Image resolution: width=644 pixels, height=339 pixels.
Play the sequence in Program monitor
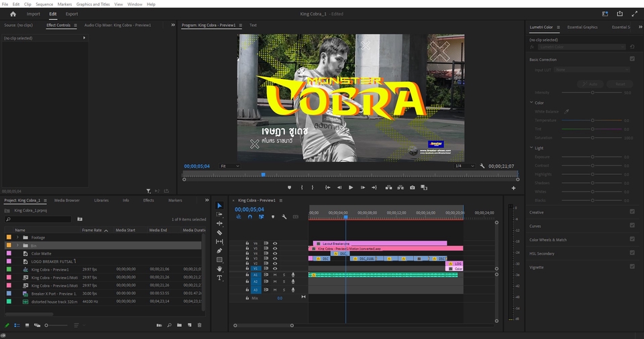[x=351, y=188]
